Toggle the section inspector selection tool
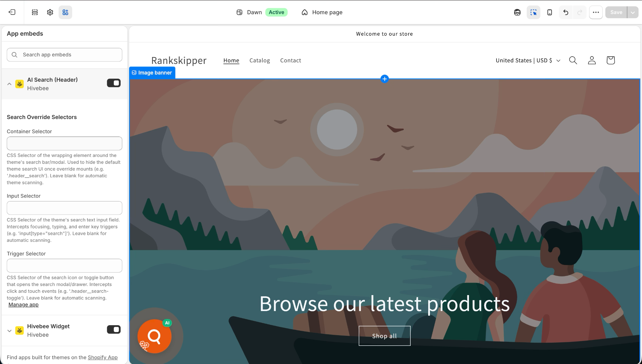This screenshot has height=364, width=642. point(534,12)
